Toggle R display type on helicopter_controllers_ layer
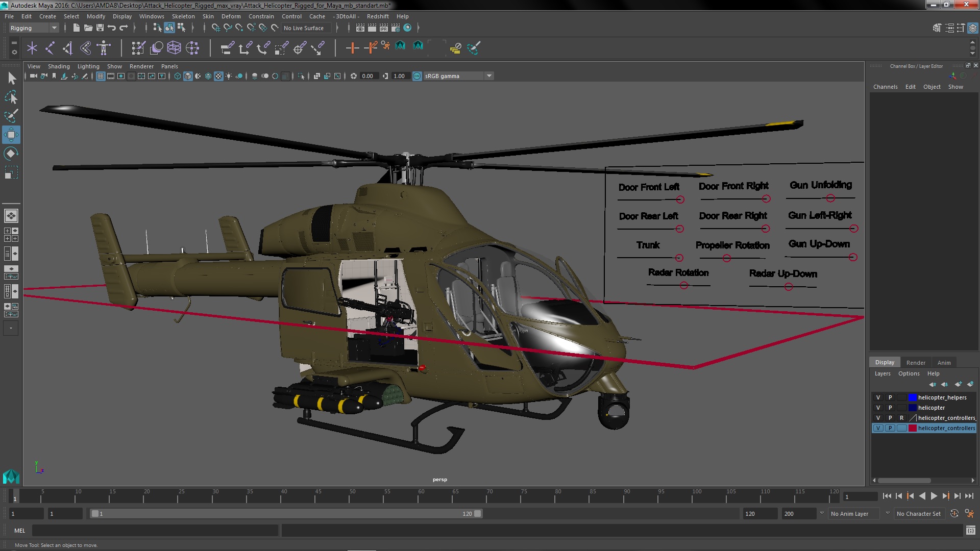980x551 pixels. (901, 418)
